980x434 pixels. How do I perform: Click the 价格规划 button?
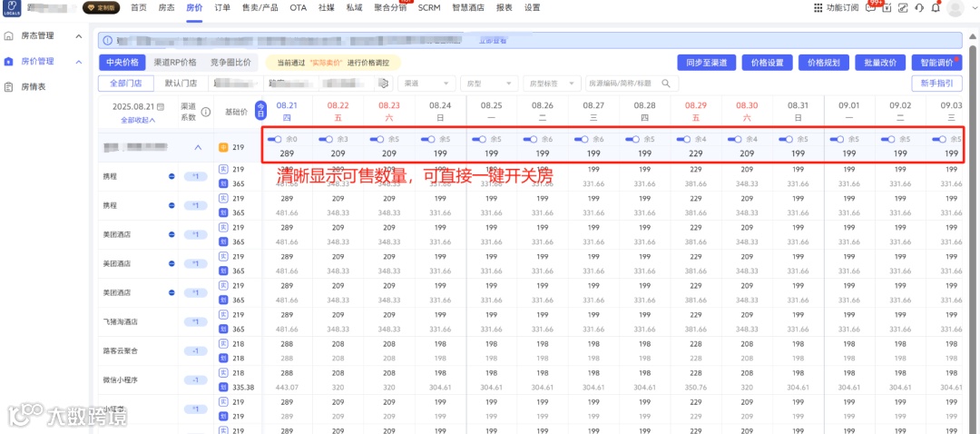coord(824,64)
